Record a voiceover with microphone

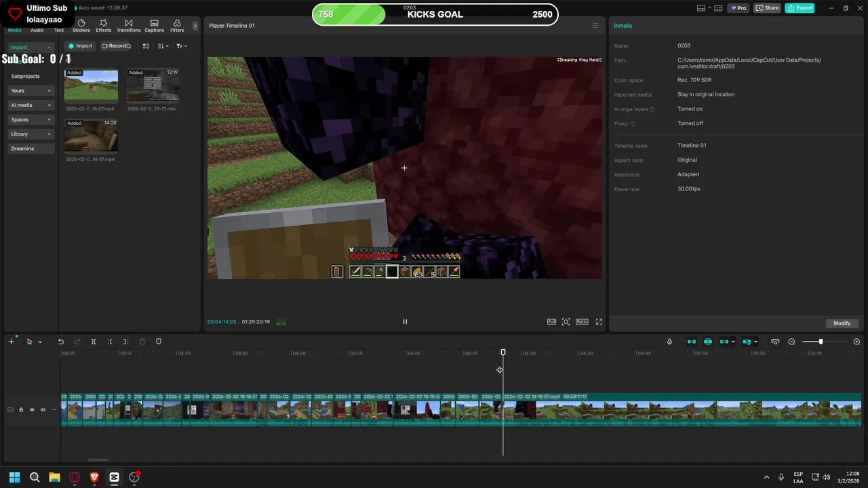point(669,342)
